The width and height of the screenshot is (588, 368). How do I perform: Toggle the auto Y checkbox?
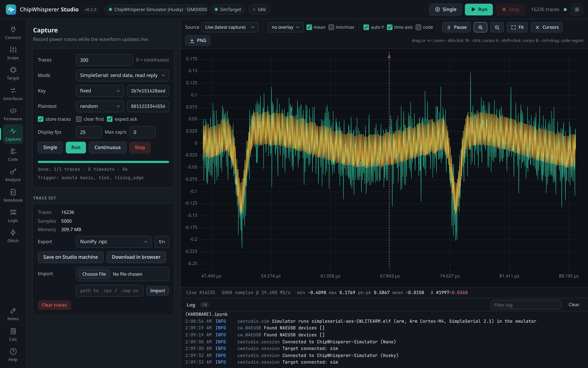(366, 27)
